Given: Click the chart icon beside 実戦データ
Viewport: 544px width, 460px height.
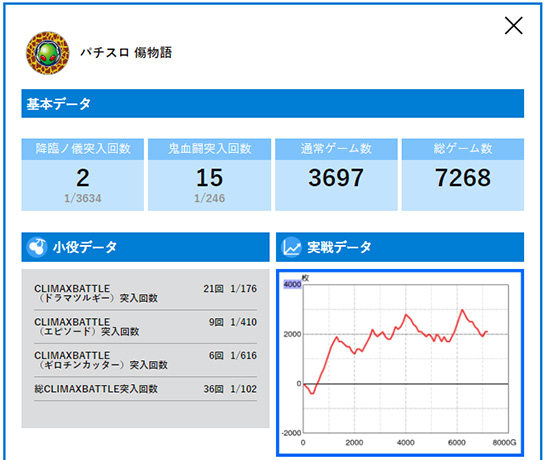Looking at the screenshot, I should (x=291, y=247).
